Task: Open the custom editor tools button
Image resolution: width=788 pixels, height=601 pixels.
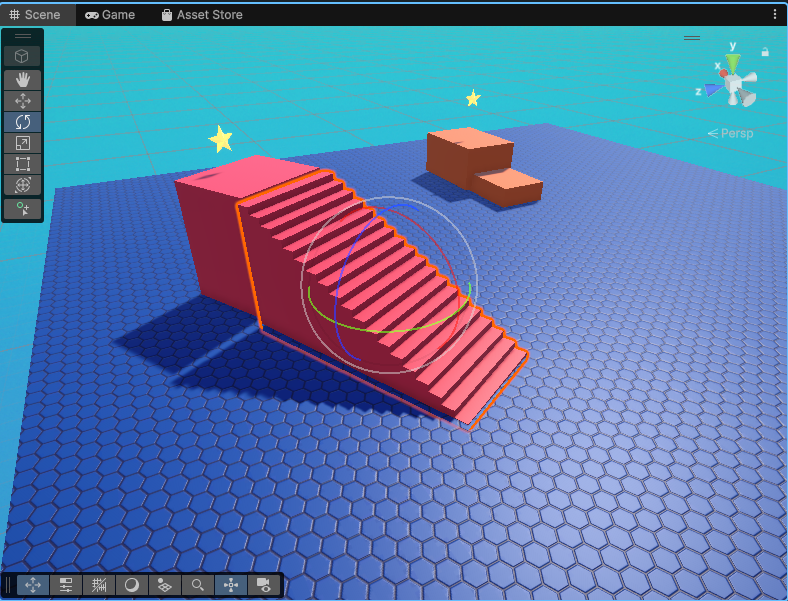Action: click(x=22, y=209)
